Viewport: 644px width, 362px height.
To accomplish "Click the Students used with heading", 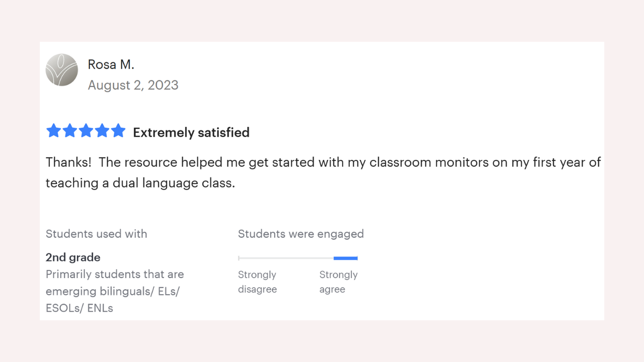I will [x=96, y=234].
